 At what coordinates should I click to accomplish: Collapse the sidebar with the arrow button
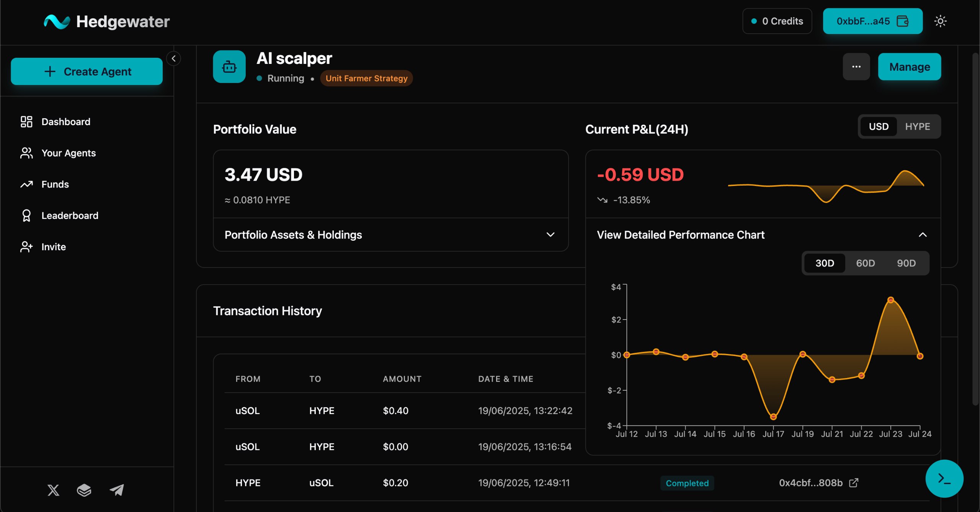click(174, 59)
